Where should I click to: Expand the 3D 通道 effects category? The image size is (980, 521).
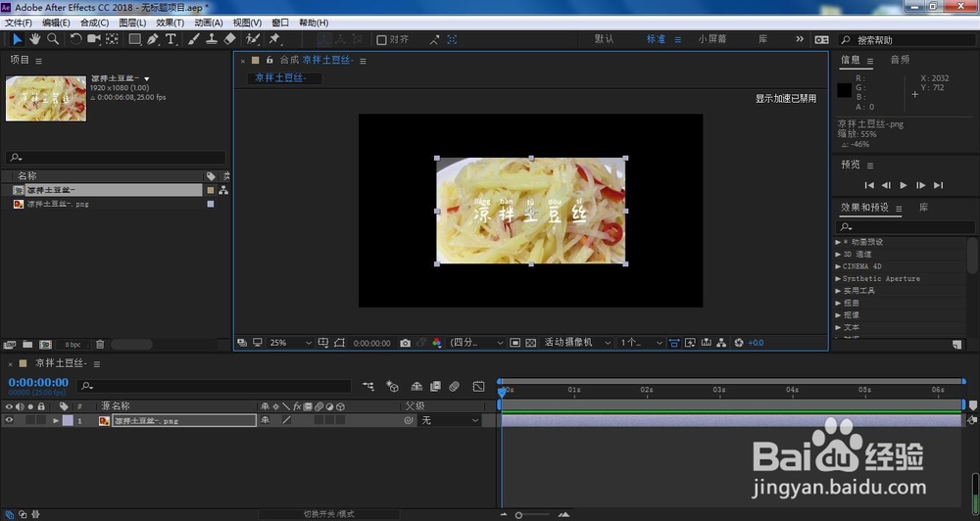(x=838, y=255)
